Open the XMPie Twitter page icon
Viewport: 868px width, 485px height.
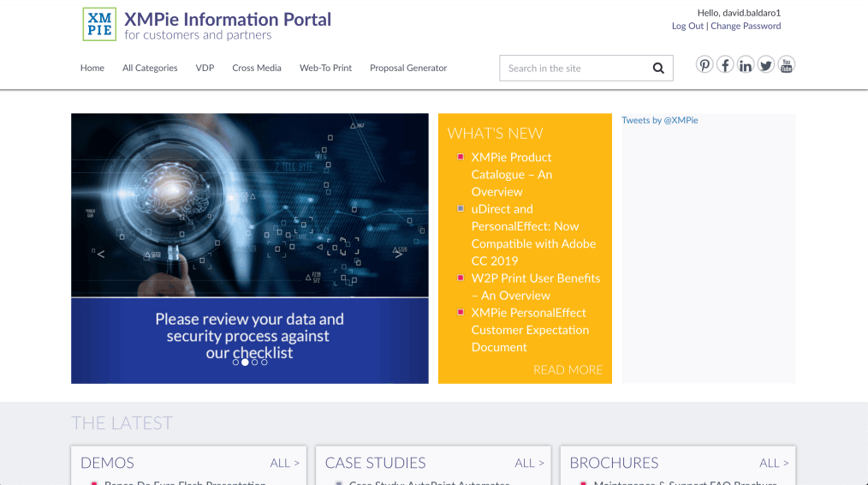pos(765,65)
